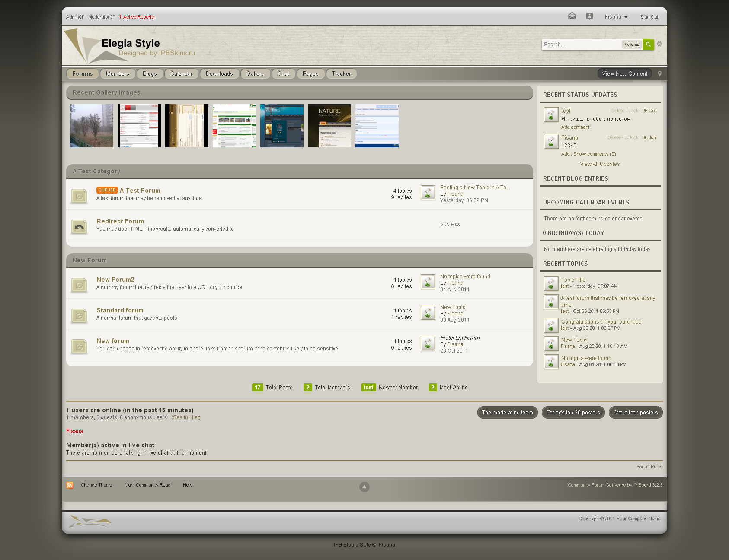
Task: Lock the test status update
Action: (x=633, y=111)
